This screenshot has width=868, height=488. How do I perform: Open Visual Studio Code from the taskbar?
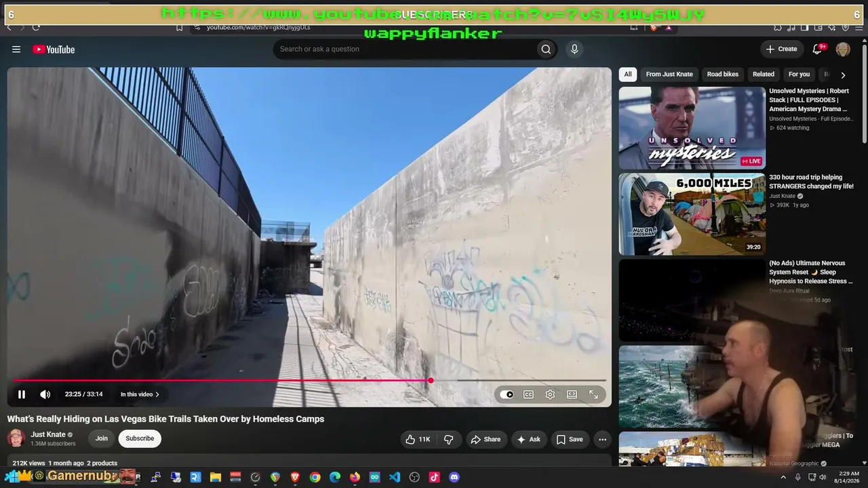point(395,477)
